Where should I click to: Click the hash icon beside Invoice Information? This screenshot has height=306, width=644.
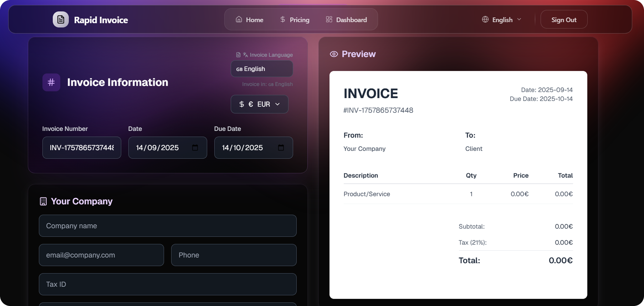point(51,82)
